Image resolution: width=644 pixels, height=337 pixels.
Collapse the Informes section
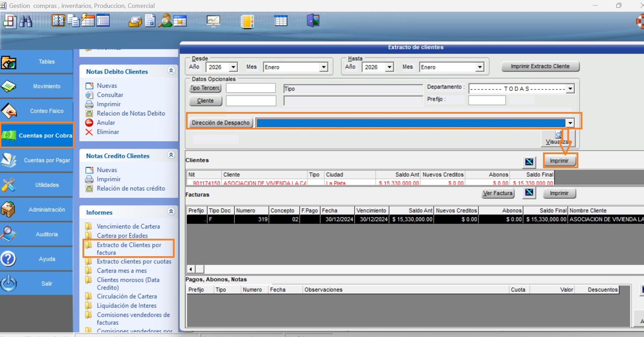(171, 212)
